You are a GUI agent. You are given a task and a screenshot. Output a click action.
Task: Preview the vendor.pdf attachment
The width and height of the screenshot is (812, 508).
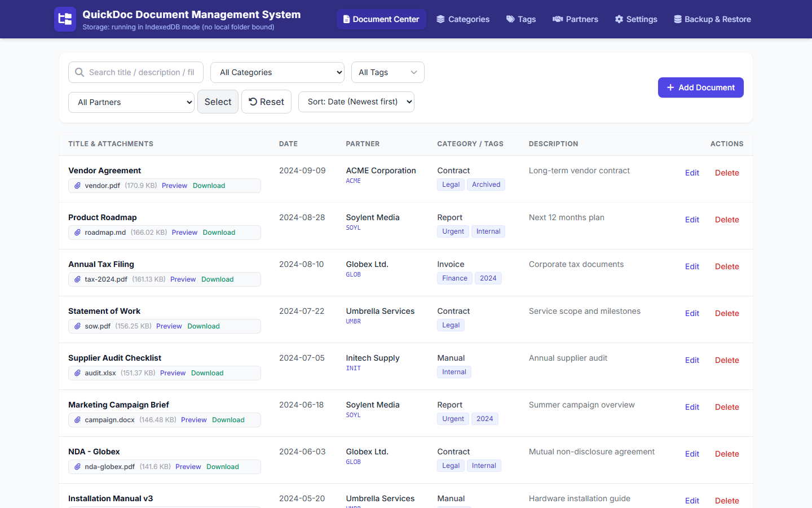[x=174, y=186]
